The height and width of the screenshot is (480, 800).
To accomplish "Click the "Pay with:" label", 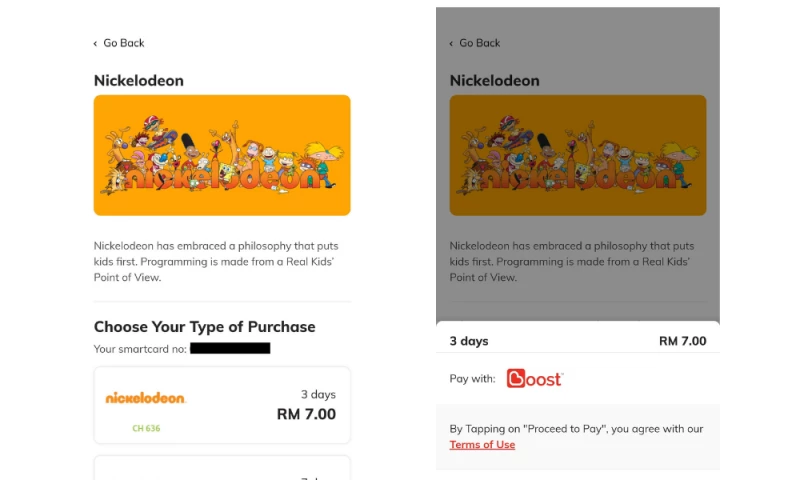I will tap(473, 379).
